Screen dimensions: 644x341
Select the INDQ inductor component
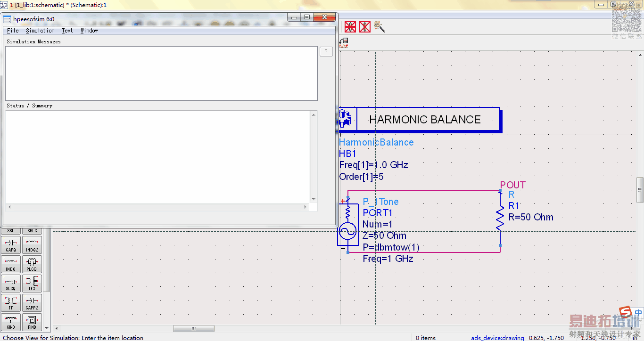pos(11,264)
